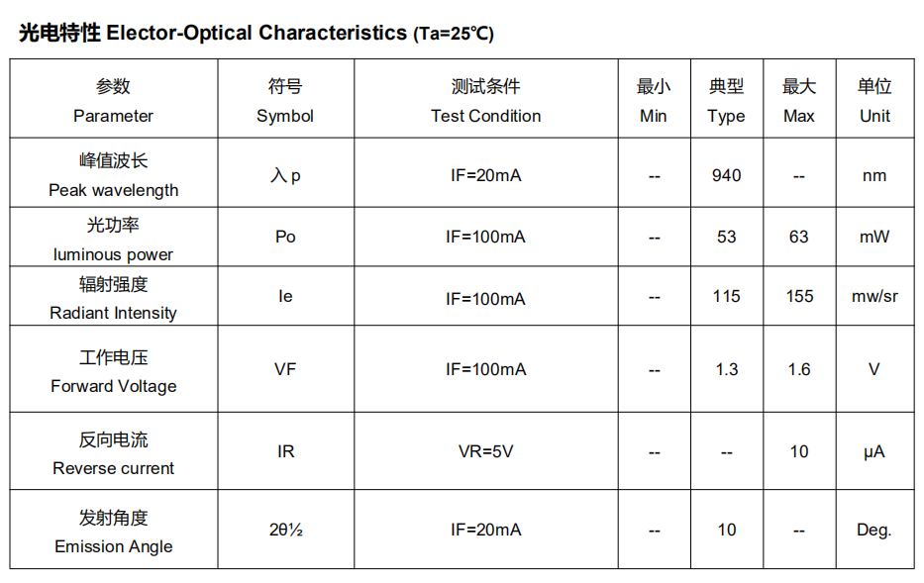Image resolution: width=924 pixels, height=583 pixels.
Task: Click the 940 typical value
Action: point(726,175)
